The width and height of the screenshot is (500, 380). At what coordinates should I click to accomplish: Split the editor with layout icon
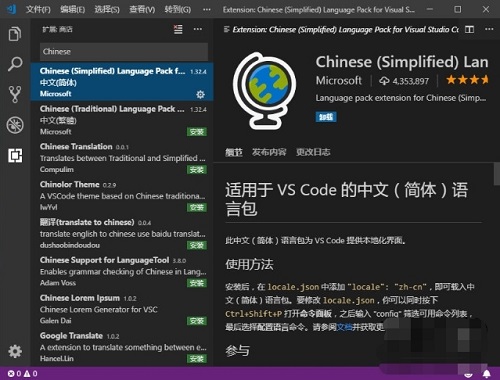click(x=469, y=29)
